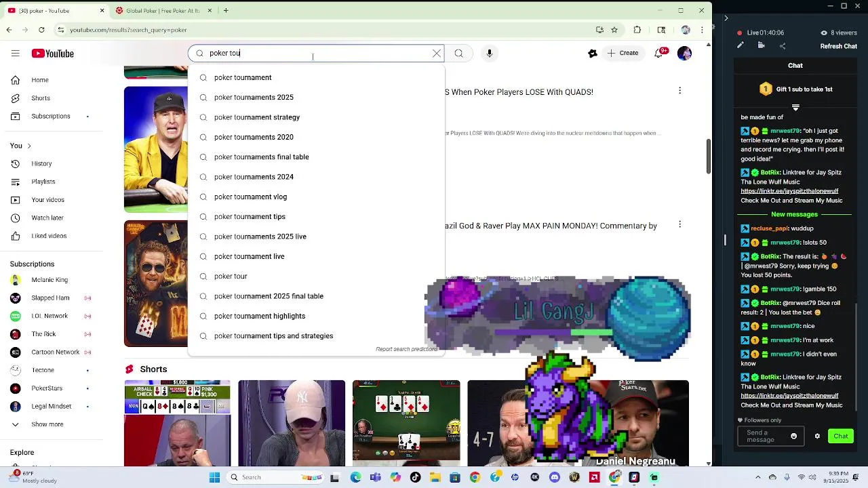Click the YouTube logo
Viewport: 868px width, 488px height.
(x=52, y=54)
